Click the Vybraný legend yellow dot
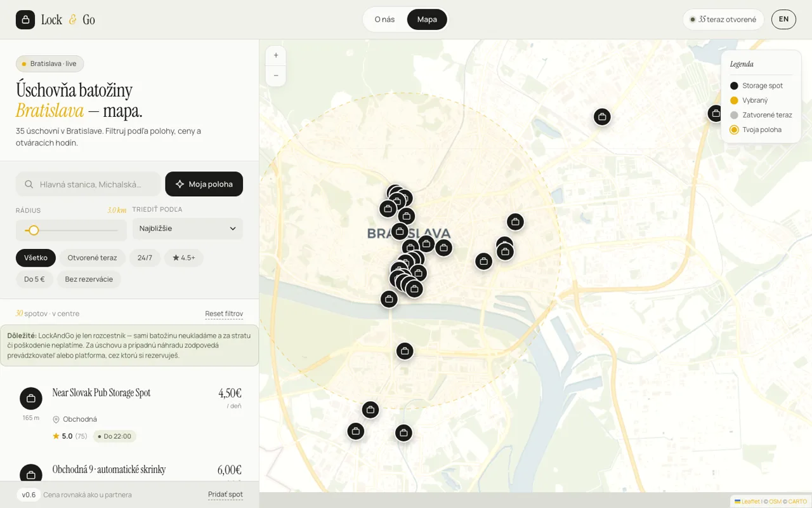Viewport: 812px width, 508px height. pos(734,100)
